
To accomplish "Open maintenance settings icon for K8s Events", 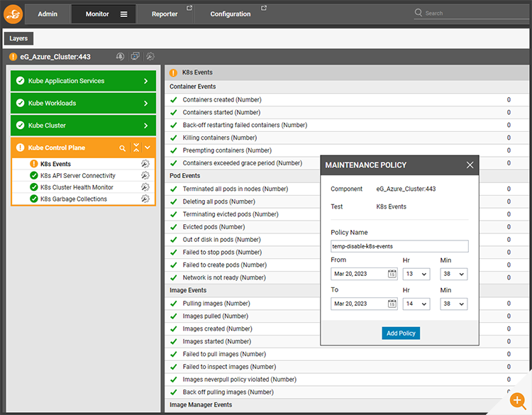I will tap(145, 164).
